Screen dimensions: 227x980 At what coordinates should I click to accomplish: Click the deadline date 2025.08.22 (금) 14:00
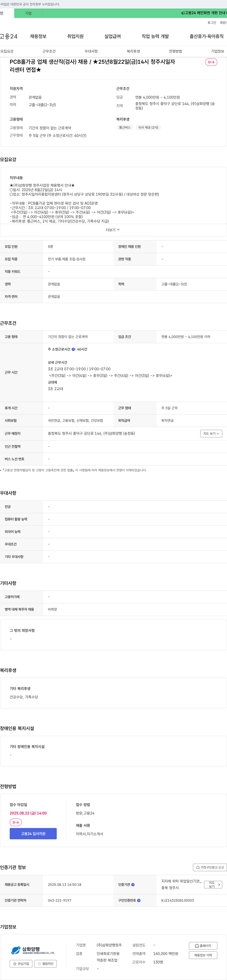click(28, 813)
